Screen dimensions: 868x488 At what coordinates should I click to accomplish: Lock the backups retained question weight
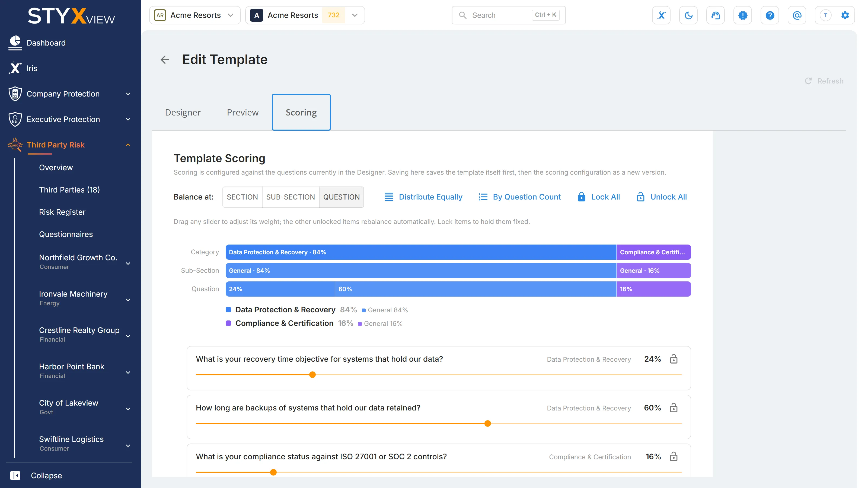[674, 408]
